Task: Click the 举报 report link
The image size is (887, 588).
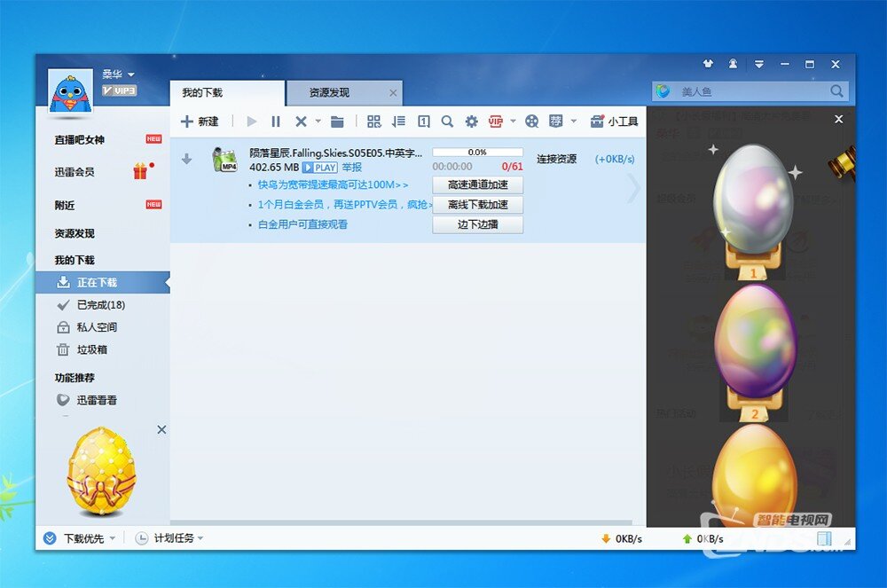Action: (x=352, y=168)
